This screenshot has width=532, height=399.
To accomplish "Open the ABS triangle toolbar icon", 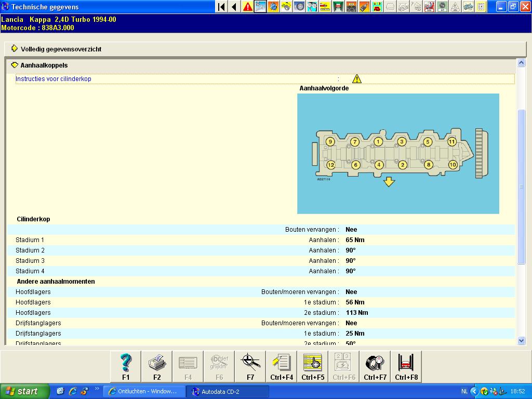I will click(455, 6).
